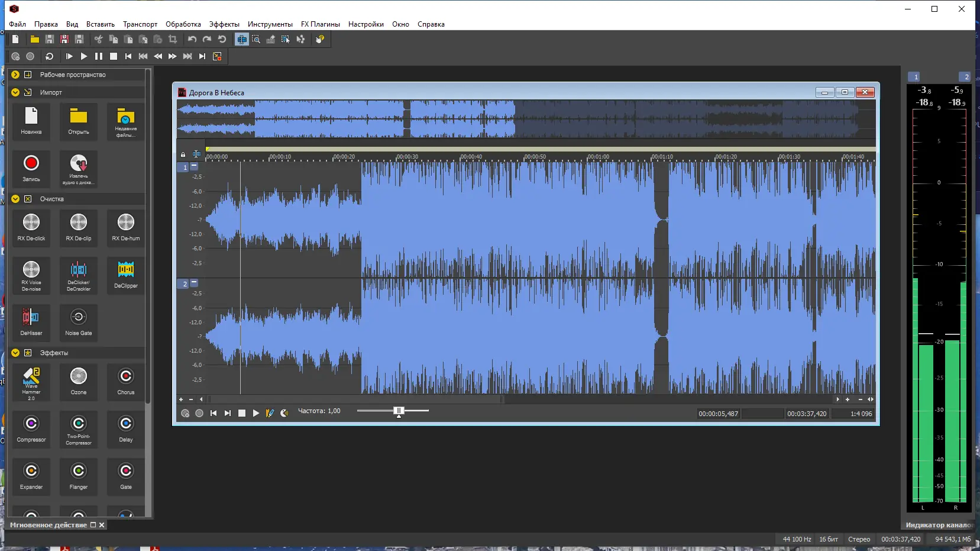980x551 pixels.
Task: Launch the Wave Hammer 2.0 effect
Action: click(31, 382)
